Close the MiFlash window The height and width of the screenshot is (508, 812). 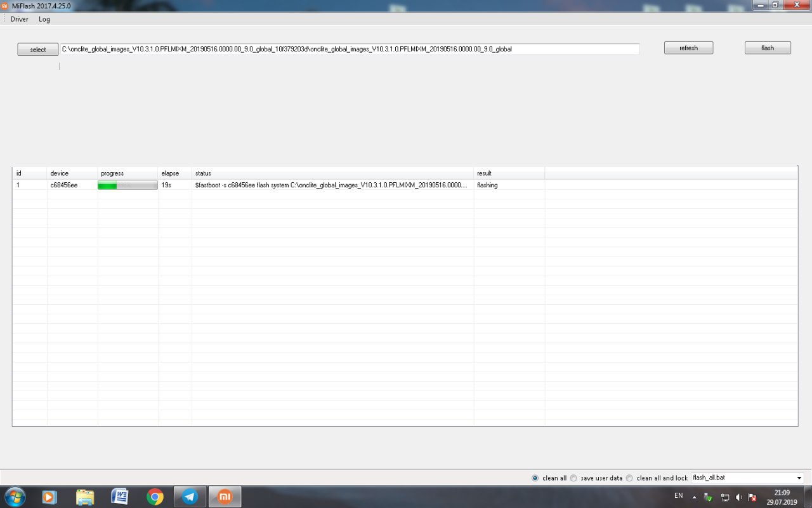coord(796,4)
